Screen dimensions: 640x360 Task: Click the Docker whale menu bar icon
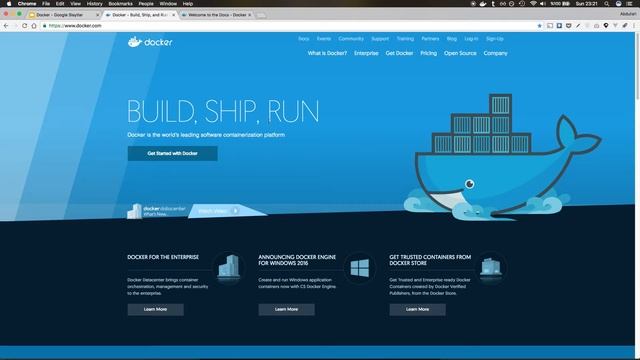point(483,4)
